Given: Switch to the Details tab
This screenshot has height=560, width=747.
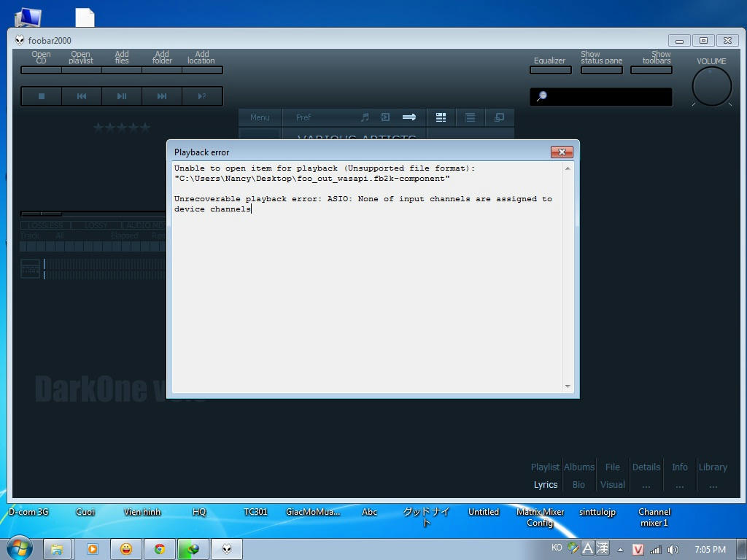Looking at the screenshot, I should pos(646,467).
